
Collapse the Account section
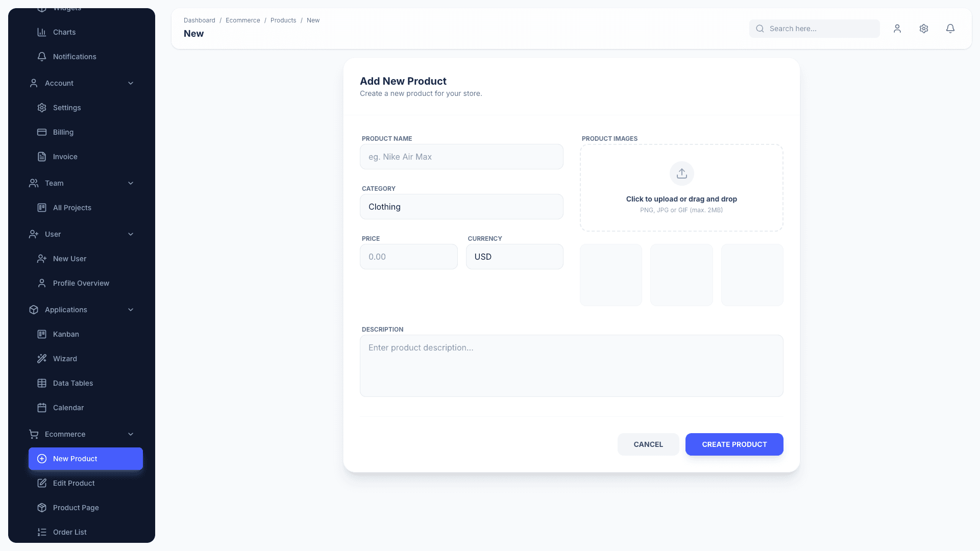click(x=131, y=83)
